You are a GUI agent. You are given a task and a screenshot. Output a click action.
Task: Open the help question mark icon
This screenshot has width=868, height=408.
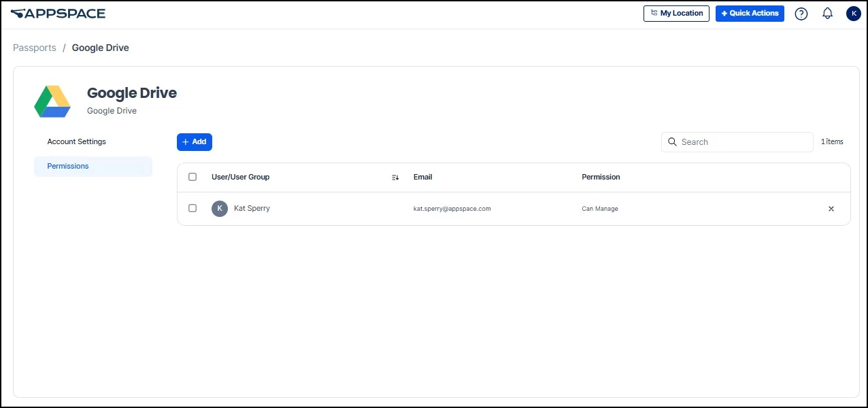[x=801, y=14]
